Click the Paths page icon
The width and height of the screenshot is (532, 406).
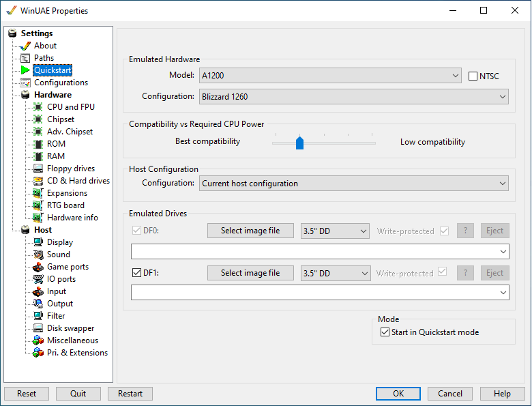point(25,58)
